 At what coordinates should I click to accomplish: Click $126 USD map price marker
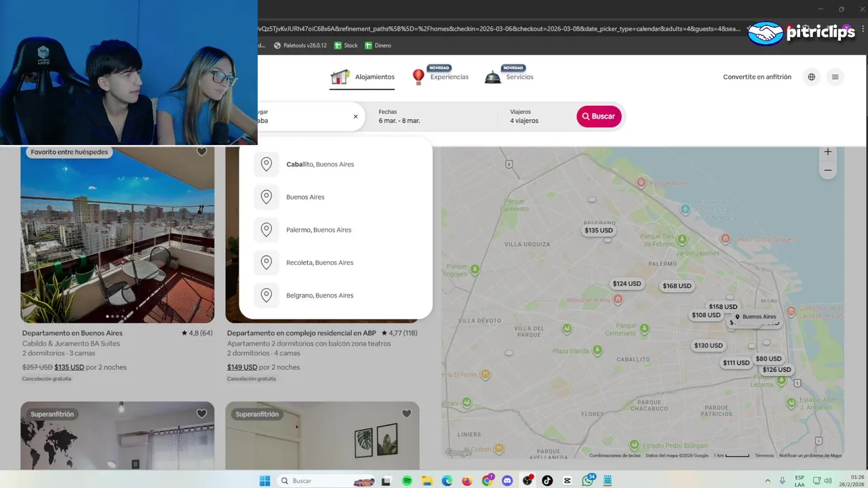click(x=776, y=370)
